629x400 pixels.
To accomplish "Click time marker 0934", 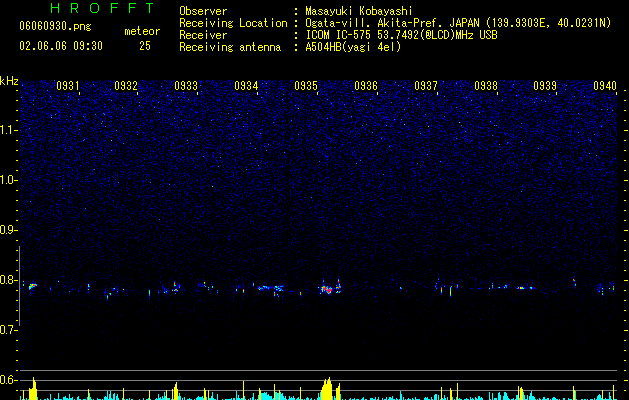I will (x=246, y=86).
